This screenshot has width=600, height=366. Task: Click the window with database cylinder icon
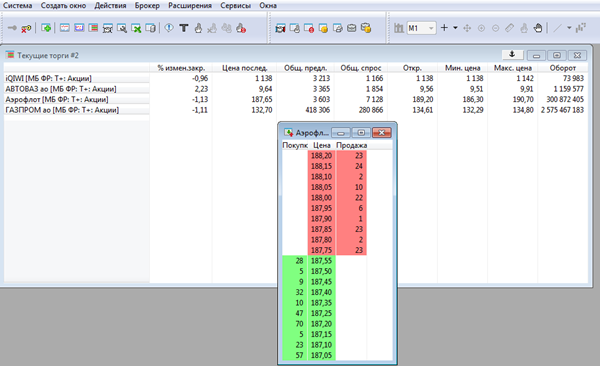pyautogui.click(x=151, y=28)
